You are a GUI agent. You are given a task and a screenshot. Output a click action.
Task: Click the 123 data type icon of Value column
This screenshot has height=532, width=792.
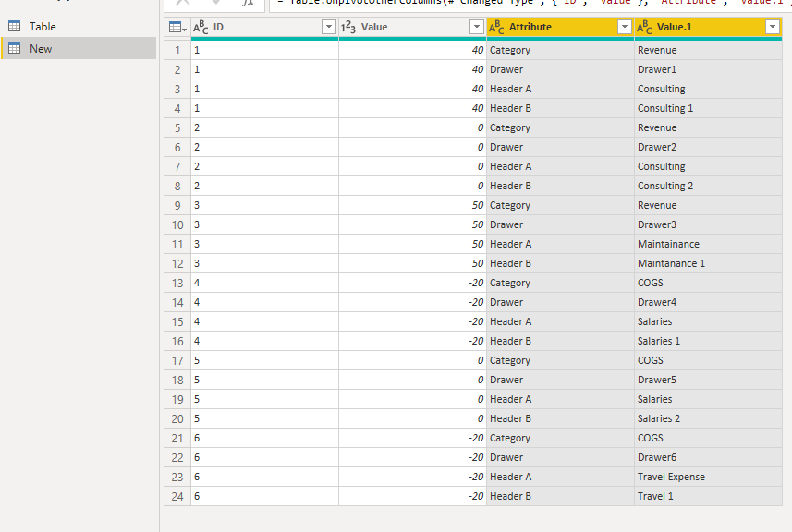pos(348,28)
